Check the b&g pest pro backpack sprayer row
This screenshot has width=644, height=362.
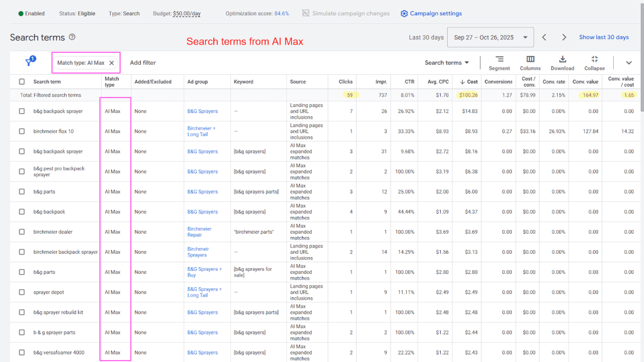tap(22, 172)
